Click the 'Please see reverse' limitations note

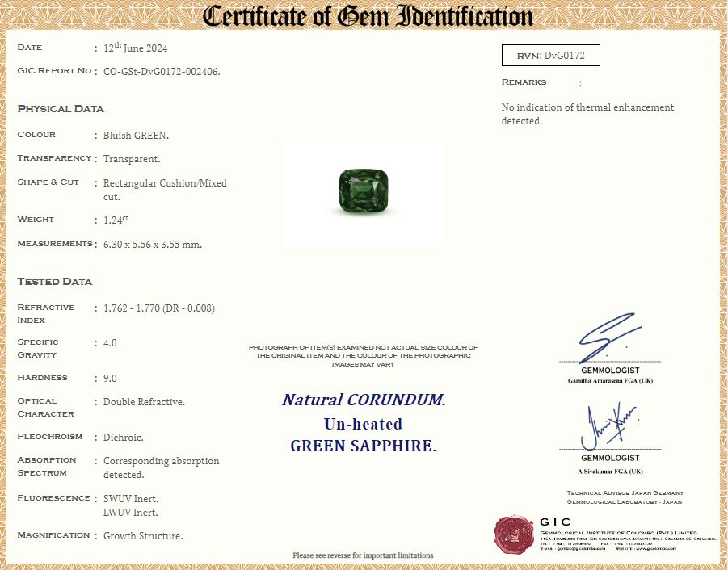point(363,555)
